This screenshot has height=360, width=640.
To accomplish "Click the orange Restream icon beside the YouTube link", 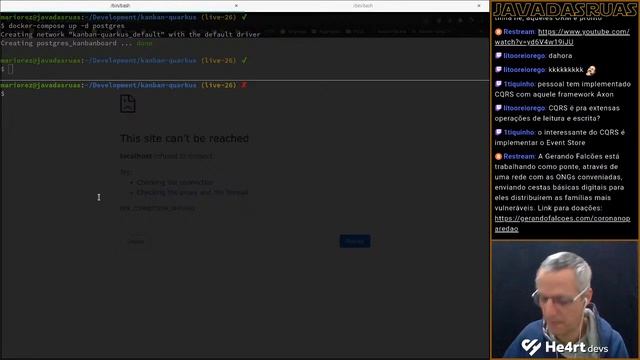I will pyautogui.click(x=498, y=31).
